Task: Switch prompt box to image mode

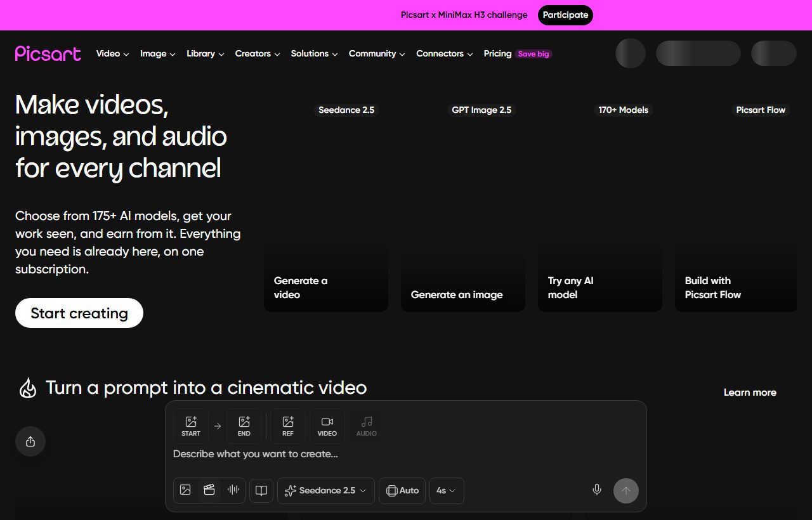Action: click(x=185, y=490)
